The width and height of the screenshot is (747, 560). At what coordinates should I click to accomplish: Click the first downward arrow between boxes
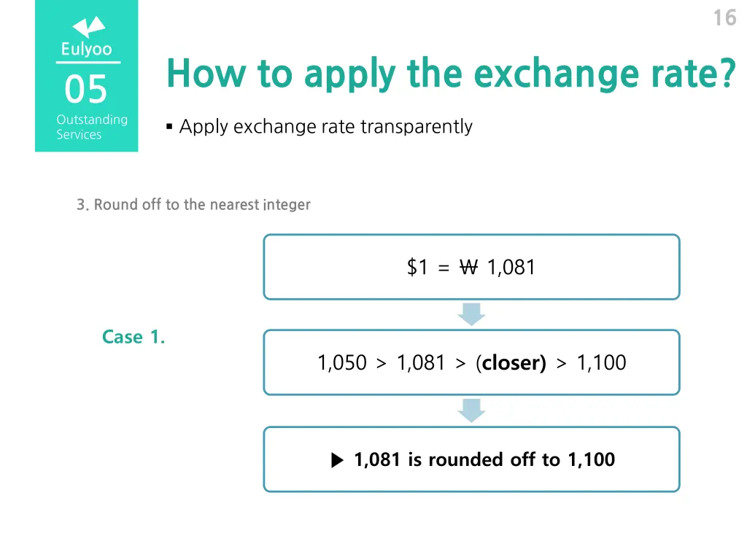click(471, 314)
